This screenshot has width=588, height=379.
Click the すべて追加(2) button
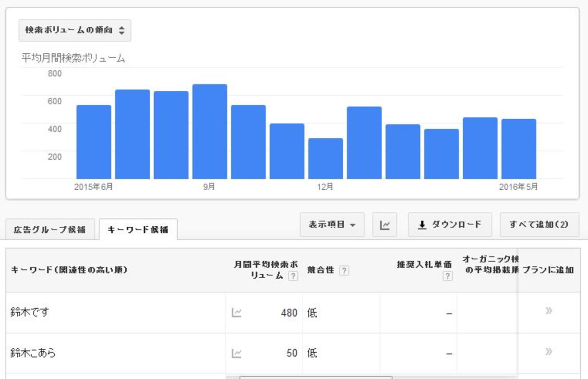pos(539,225)
